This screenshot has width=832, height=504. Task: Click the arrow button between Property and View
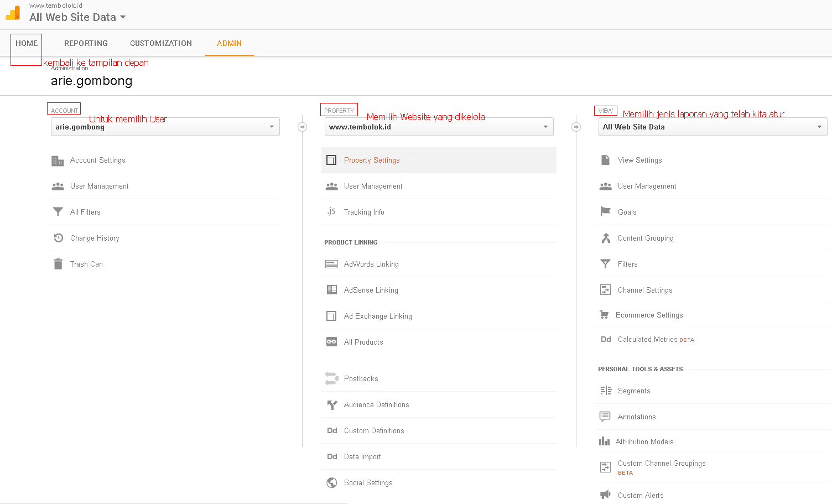[576, 127]
